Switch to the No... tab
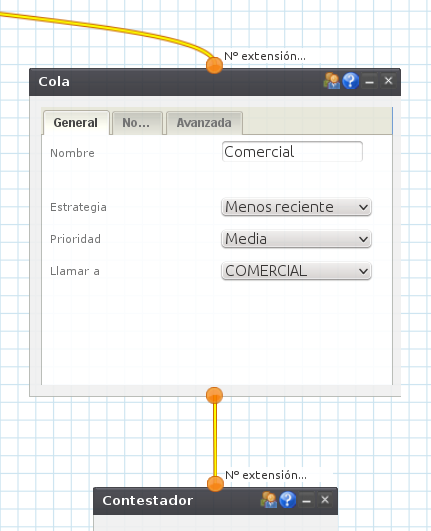Screen dimensions: 431x531 coord(137,123)
